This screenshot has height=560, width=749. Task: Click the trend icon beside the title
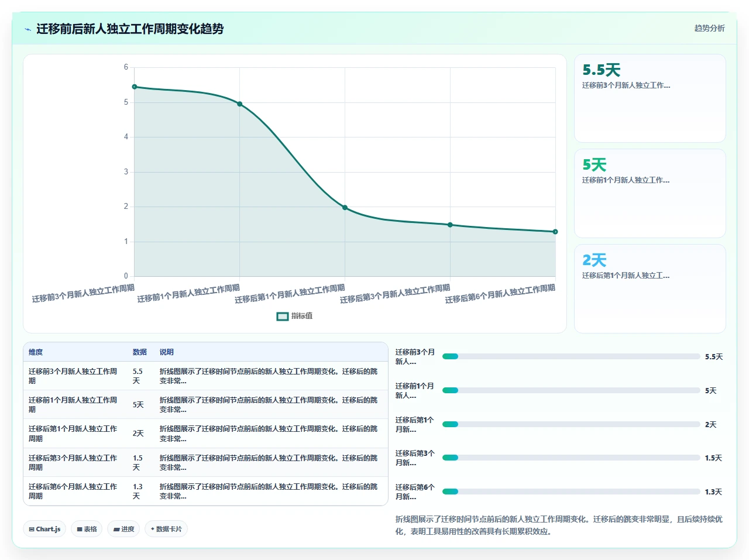click(x=28, y=29)
